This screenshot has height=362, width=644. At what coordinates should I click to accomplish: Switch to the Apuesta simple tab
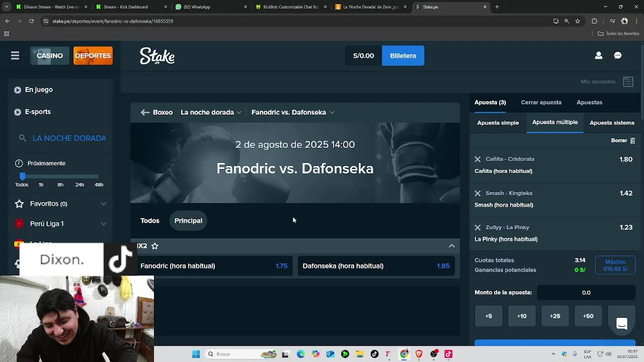click(x=498, y=123)
